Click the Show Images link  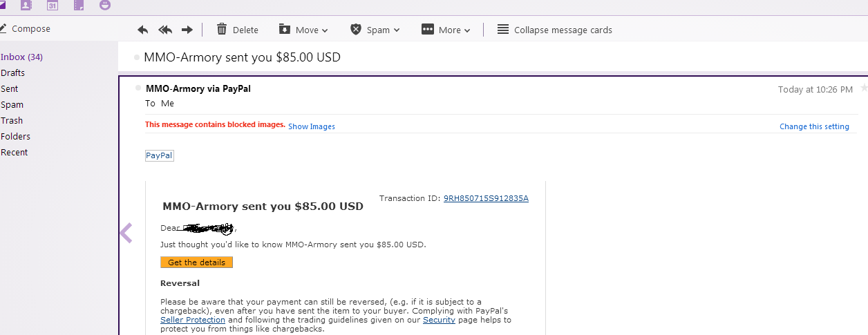click(311, 126)
